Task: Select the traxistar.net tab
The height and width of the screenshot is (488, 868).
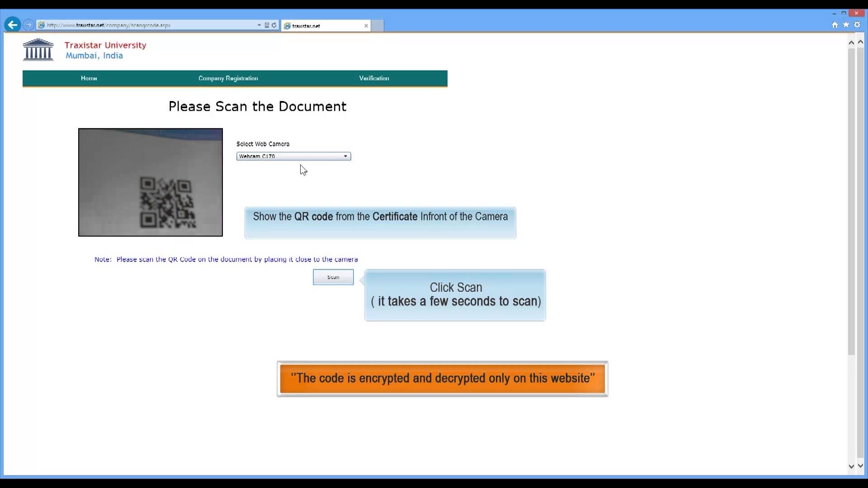Action: click(325, 26)
